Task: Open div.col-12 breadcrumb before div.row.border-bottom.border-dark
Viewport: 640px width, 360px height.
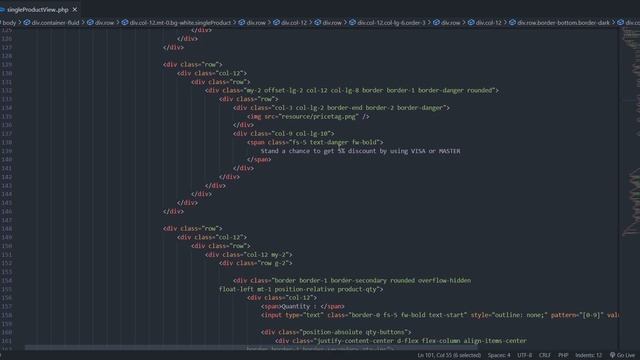Action: click(x=489, y=23)
